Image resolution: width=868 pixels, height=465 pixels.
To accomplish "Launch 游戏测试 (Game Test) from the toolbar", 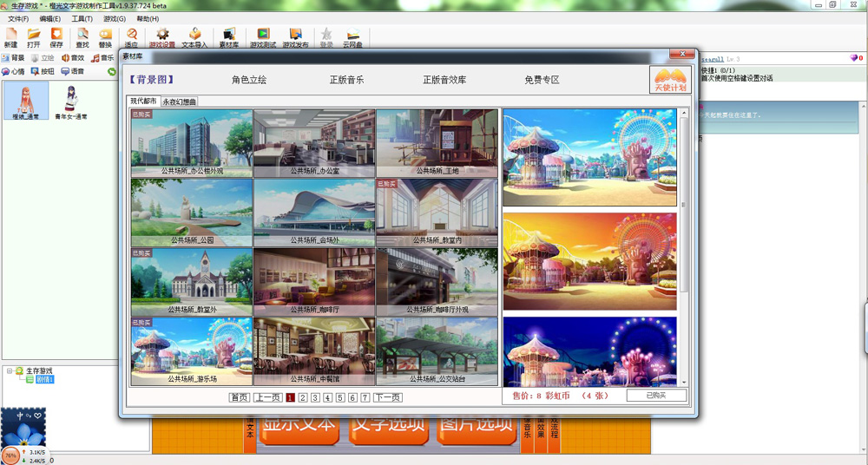I will point(262,37).
